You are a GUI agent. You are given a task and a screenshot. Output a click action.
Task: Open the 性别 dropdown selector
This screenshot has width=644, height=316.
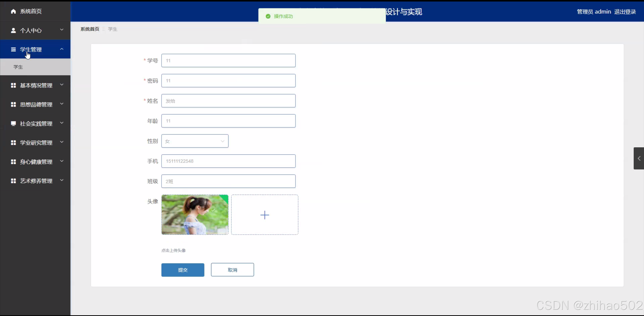tap(195, 141)
